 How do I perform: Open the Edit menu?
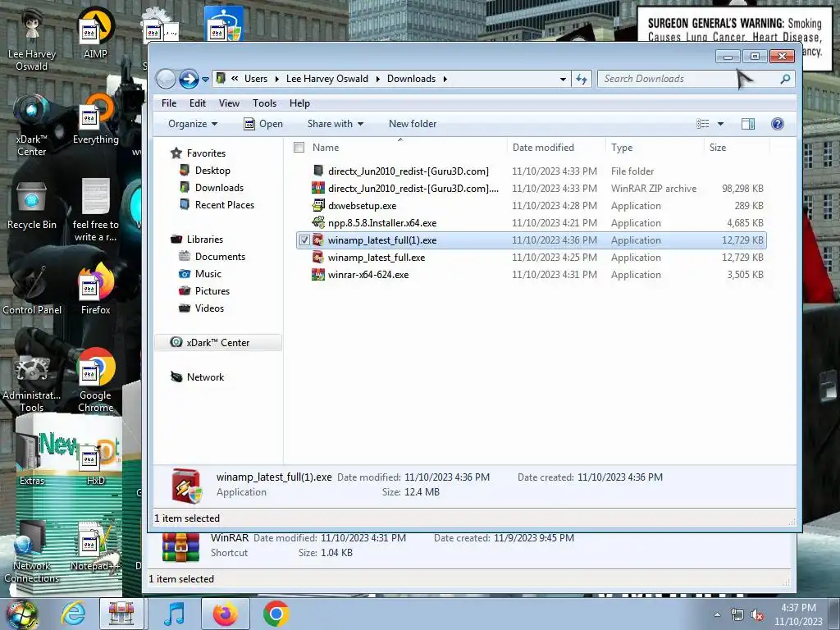coord(197,103)
